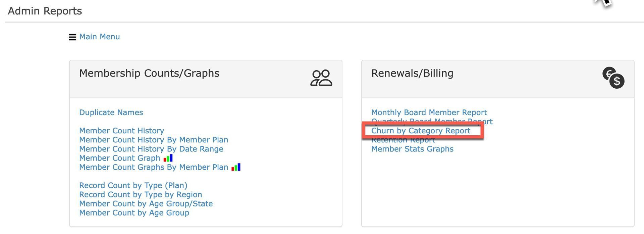Open the Main Menu link

pos(99,37)
